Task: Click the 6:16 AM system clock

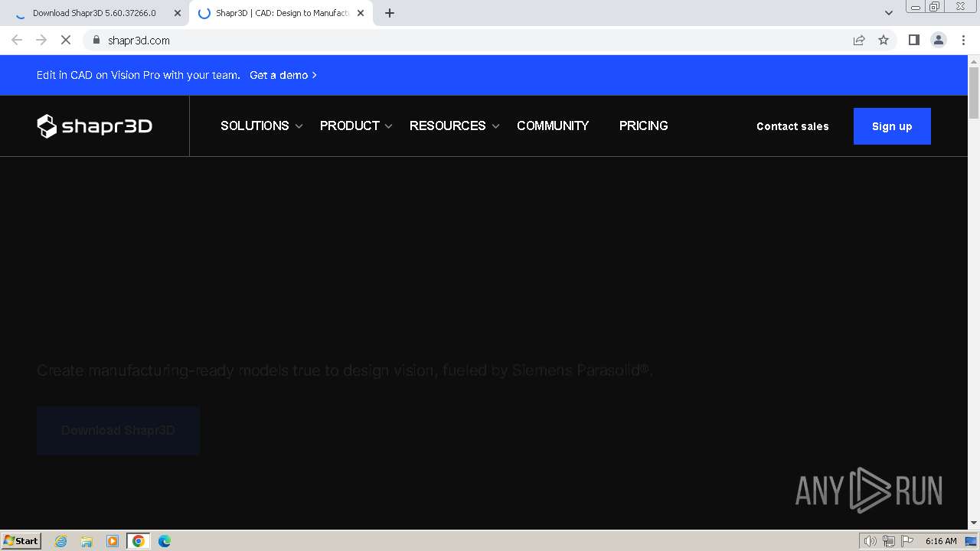Action: 941,541
